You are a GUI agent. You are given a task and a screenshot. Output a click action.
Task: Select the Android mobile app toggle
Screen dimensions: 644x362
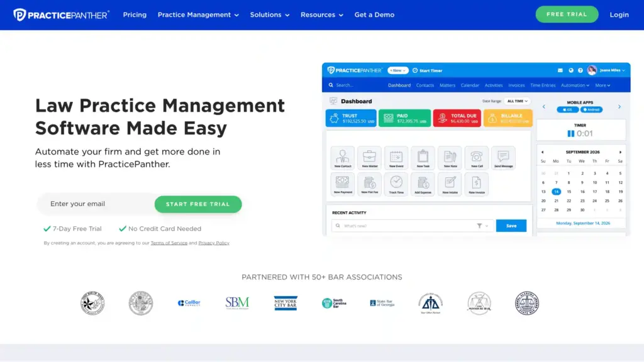[x=592, y=109]
